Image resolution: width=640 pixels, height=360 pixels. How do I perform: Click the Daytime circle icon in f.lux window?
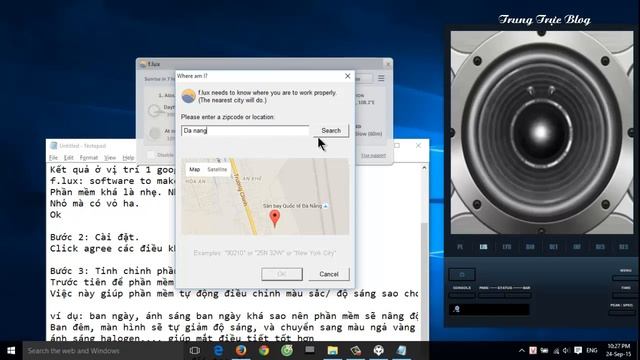point(155,111)
